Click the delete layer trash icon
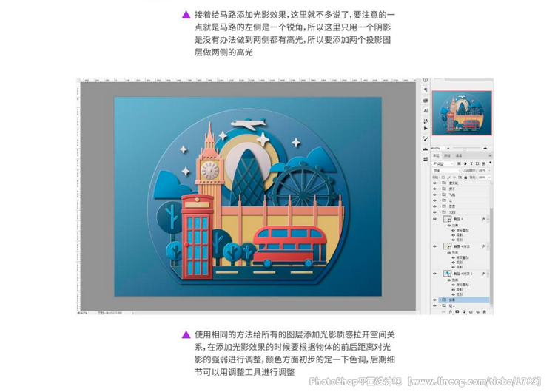 pos(484,311)
